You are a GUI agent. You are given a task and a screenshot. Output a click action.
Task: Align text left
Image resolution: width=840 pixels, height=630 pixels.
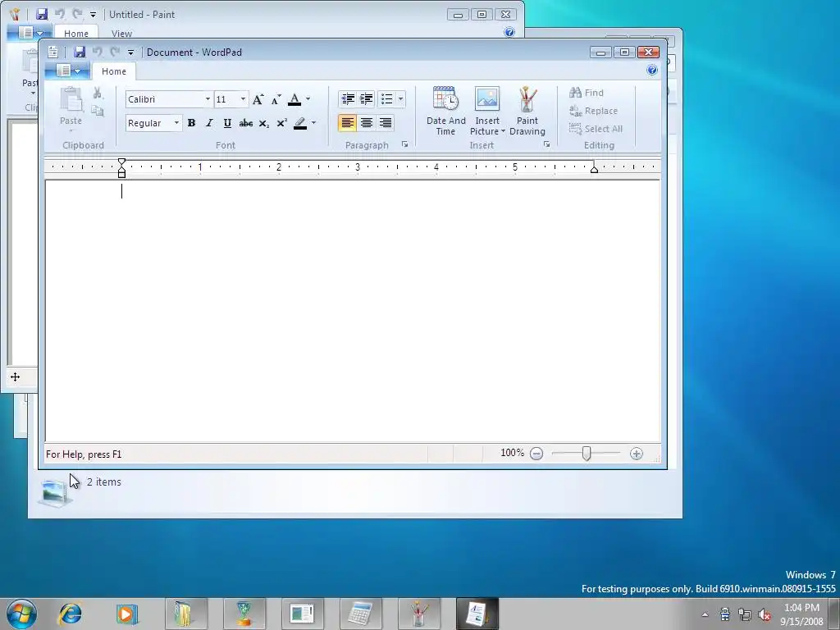coord(347,123)
